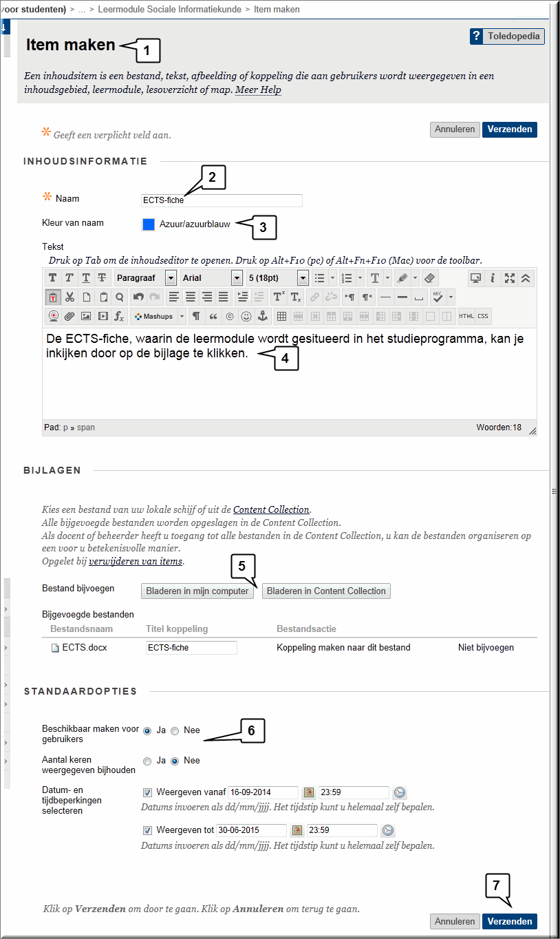
Task: Select Ja for Beschikbaar maken voor gebruikers
Action: (x=147, y=730)
